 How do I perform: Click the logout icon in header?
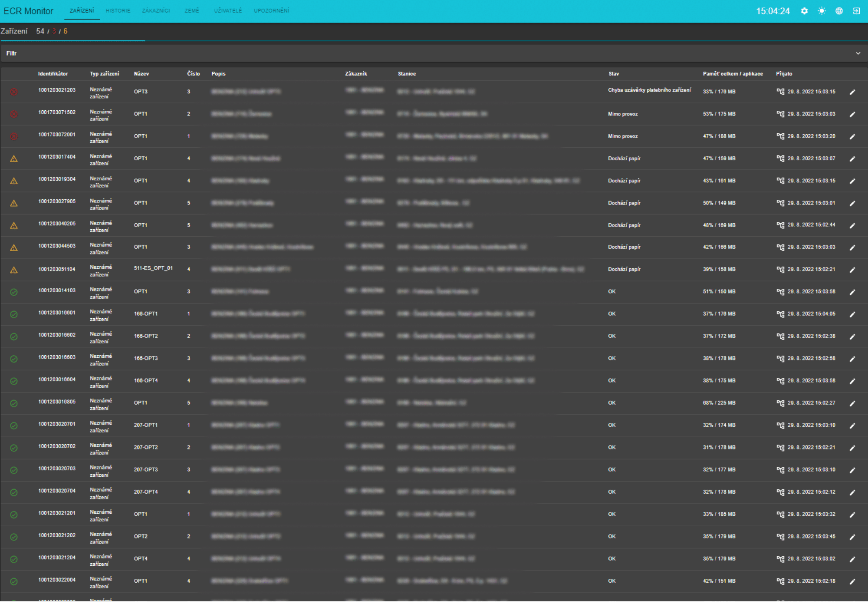click(856, 11)
